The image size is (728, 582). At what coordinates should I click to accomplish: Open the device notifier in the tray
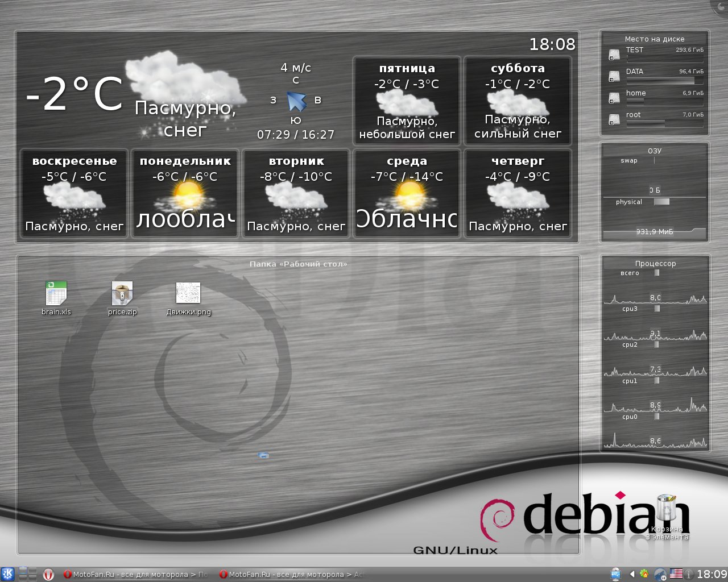click(615, 574)
